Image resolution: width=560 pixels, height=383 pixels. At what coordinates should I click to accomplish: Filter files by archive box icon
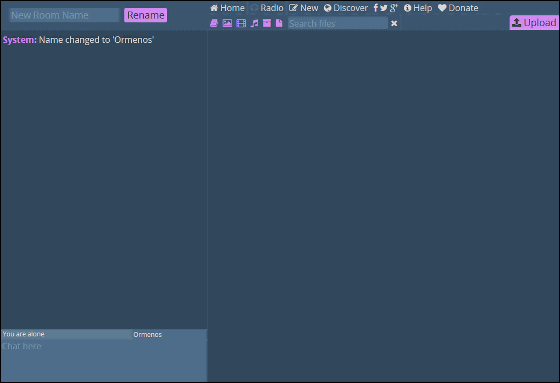[x=267, y=23]
